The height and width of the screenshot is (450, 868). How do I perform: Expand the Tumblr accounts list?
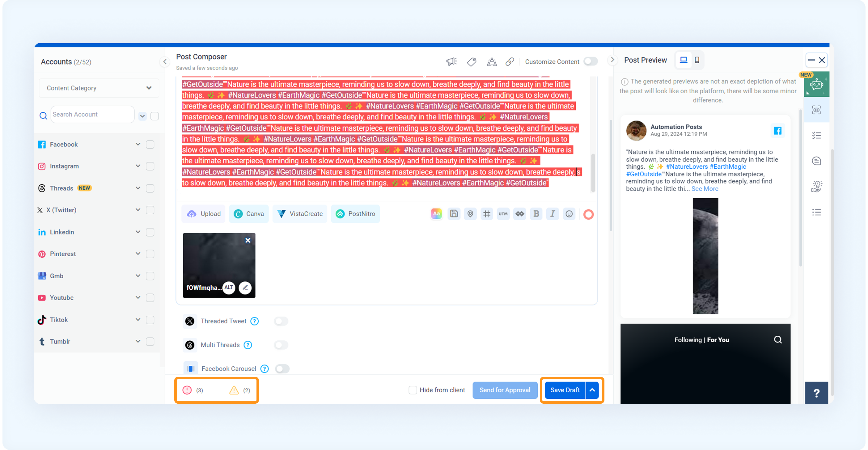(138, 342)
